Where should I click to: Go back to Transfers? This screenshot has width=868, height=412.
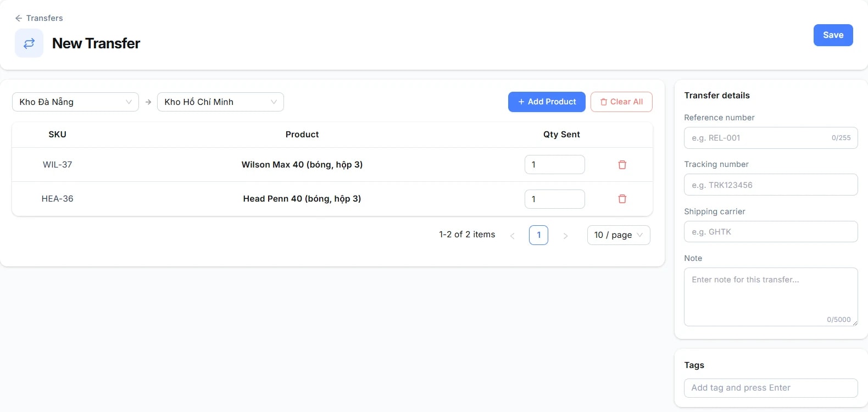[x=39, y=18]
